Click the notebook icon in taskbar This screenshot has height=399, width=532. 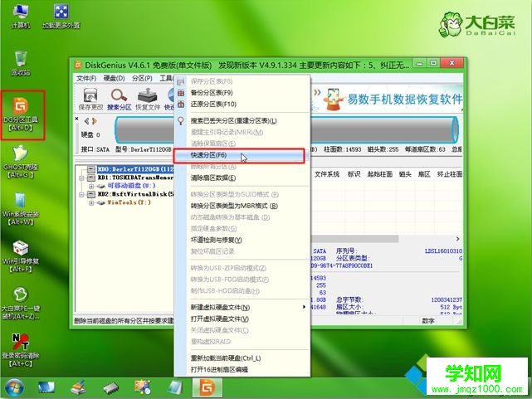175,388
